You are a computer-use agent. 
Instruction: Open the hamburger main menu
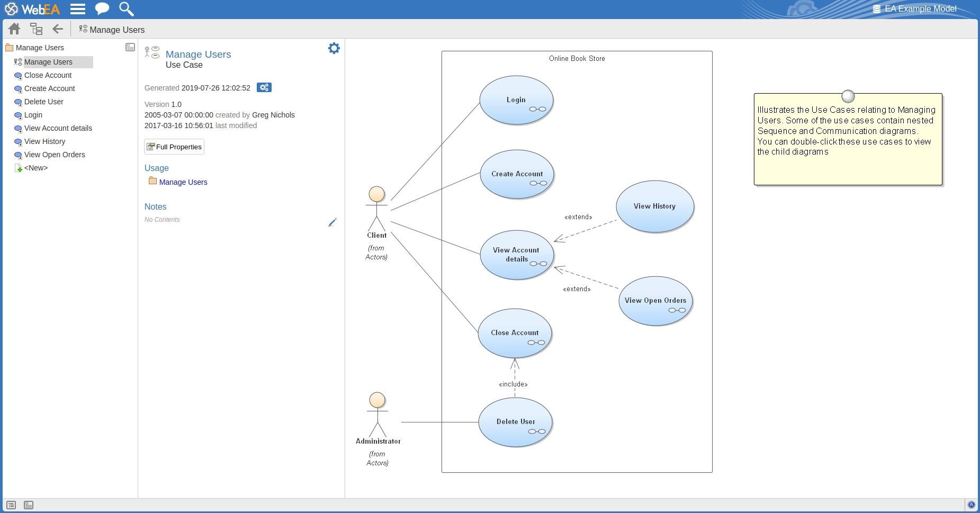click(x=78, y=9)
